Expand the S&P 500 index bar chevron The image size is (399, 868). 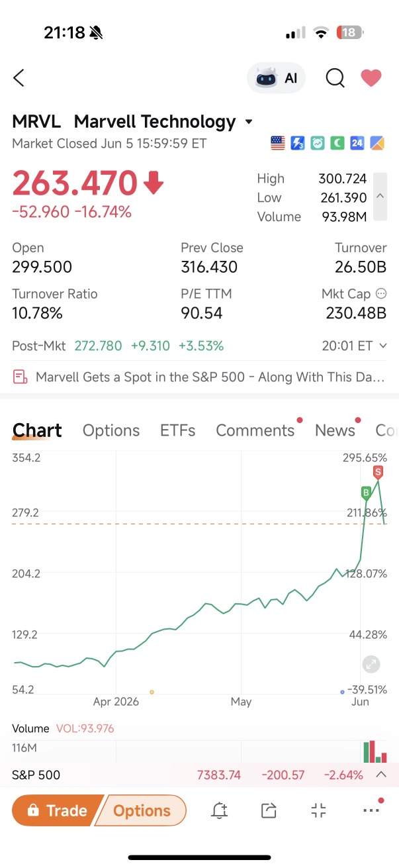(381, 775)
